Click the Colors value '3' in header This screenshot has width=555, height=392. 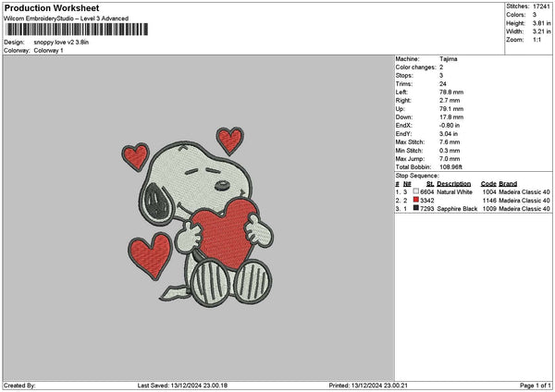(x=535, y=15)
